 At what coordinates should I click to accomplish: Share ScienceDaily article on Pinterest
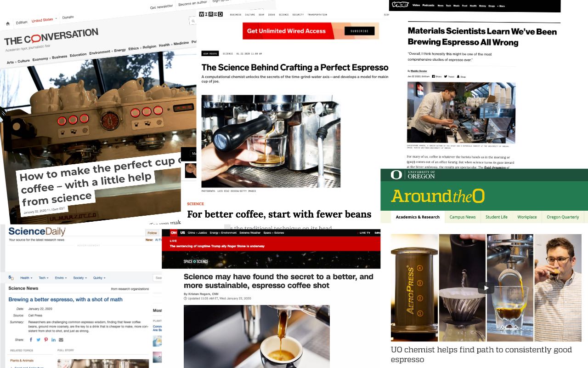pyautogui.click(x=46, y=339)
